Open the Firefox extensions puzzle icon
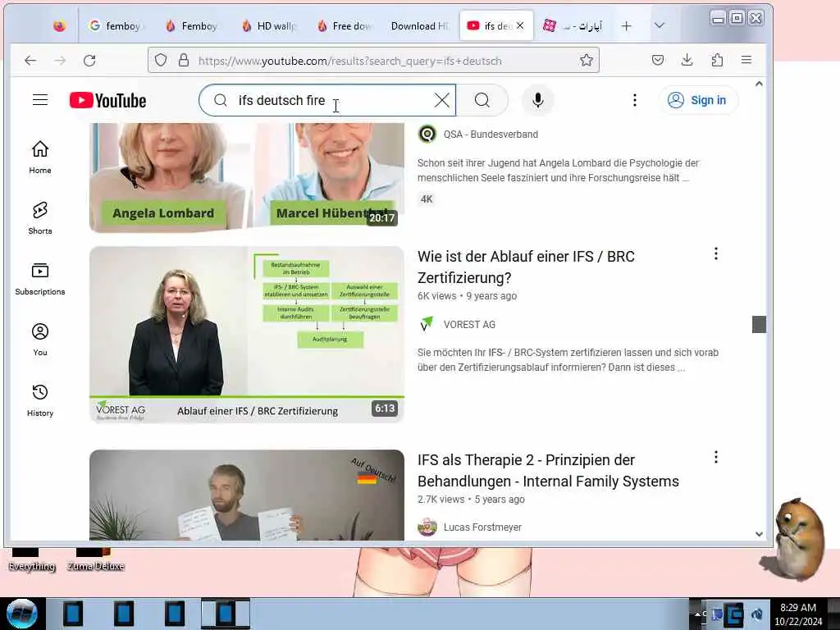 (717, 60)
